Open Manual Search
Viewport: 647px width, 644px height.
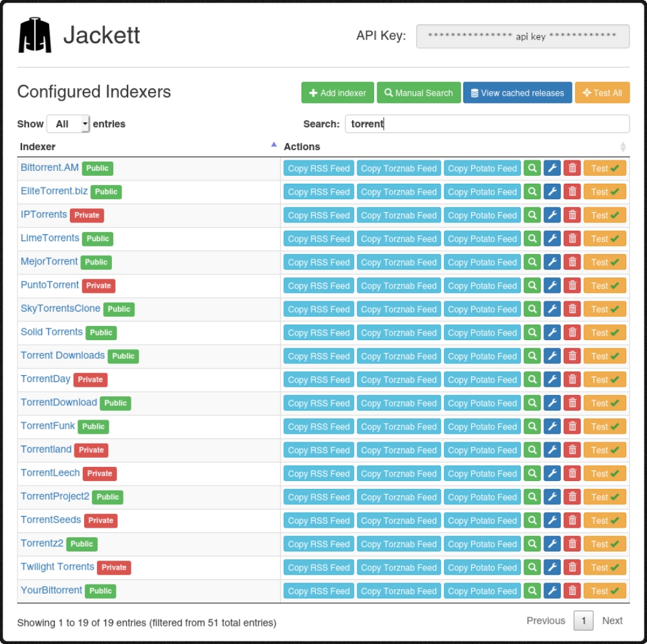(x=418, y=92)
